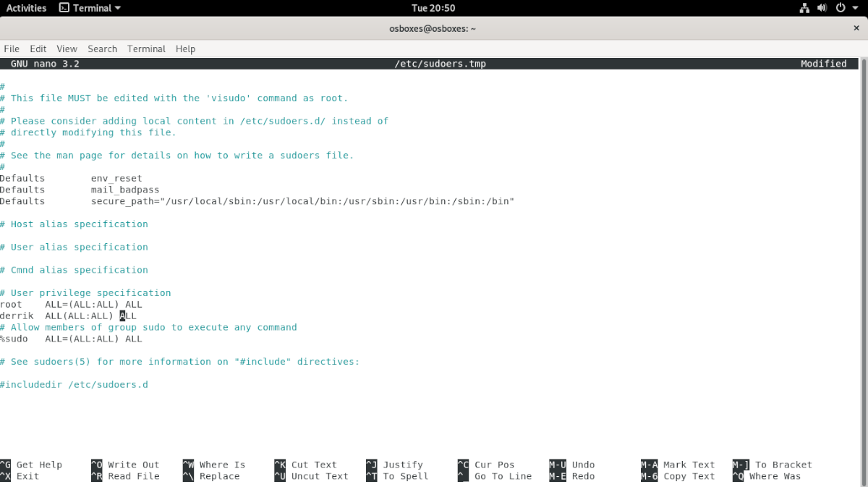The height and width of the screenshot is (487, 868).
Task: Click the M-U Undo shortcut
Action: click(x=571, y=465)
